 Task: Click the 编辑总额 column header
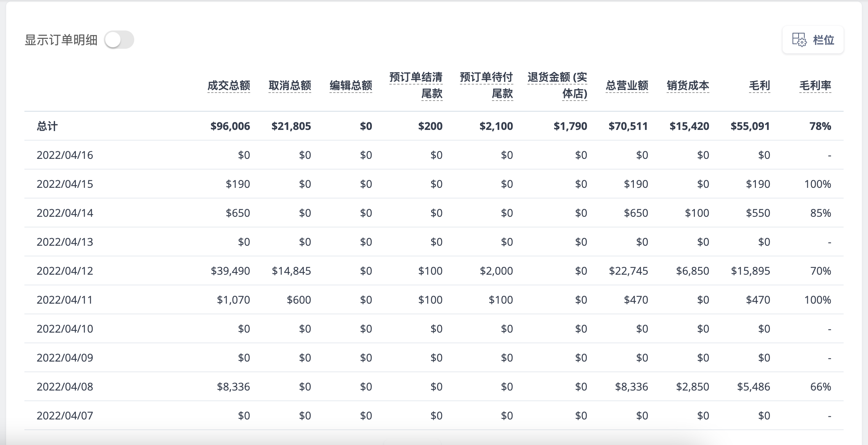[351, 85]
